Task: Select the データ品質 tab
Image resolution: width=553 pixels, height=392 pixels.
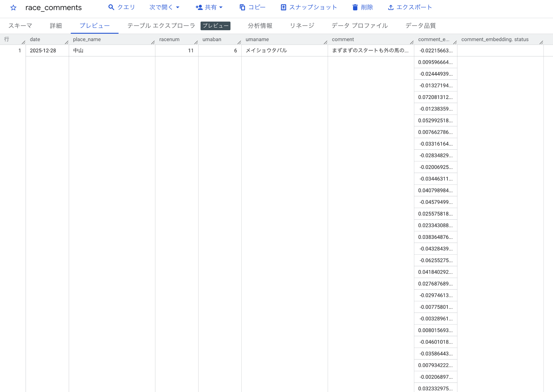Action: (420, 26)
